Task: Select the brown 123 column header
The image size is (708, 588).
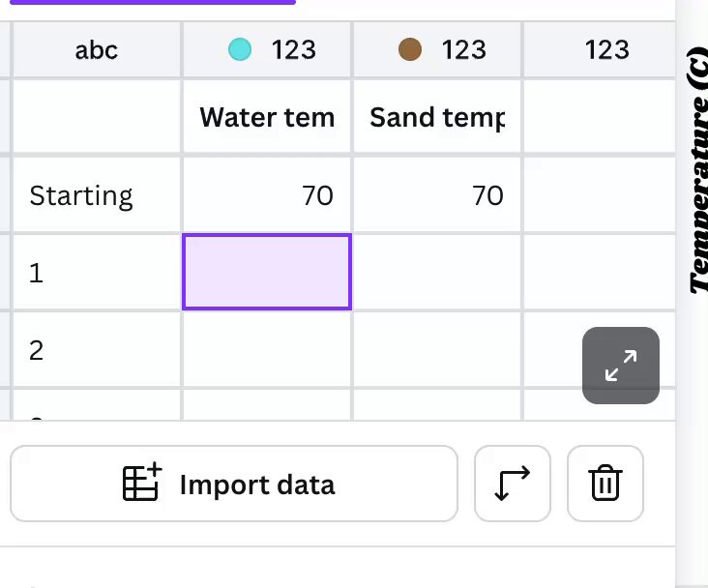Action: click(437, 49)
